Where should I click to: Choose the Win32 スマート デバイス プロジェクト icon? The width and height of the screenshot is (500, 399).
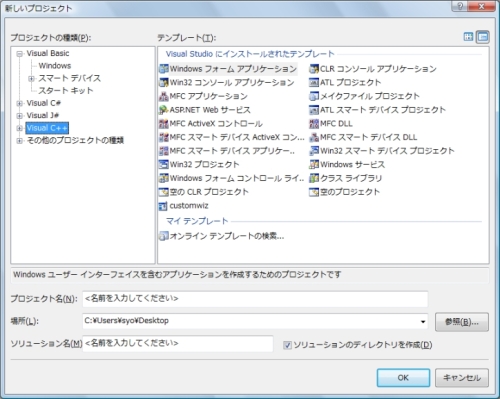tap(314, 151)
